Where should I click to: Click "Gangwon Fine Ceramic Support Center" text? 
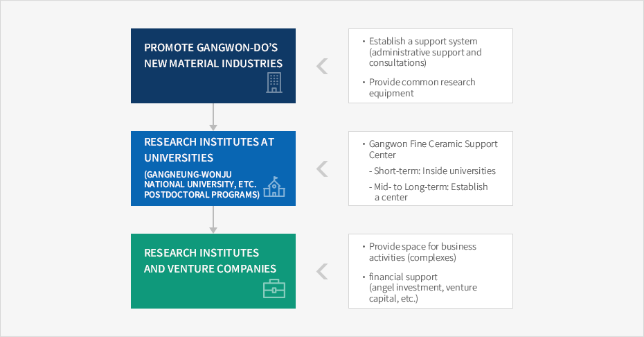point(433,149)
